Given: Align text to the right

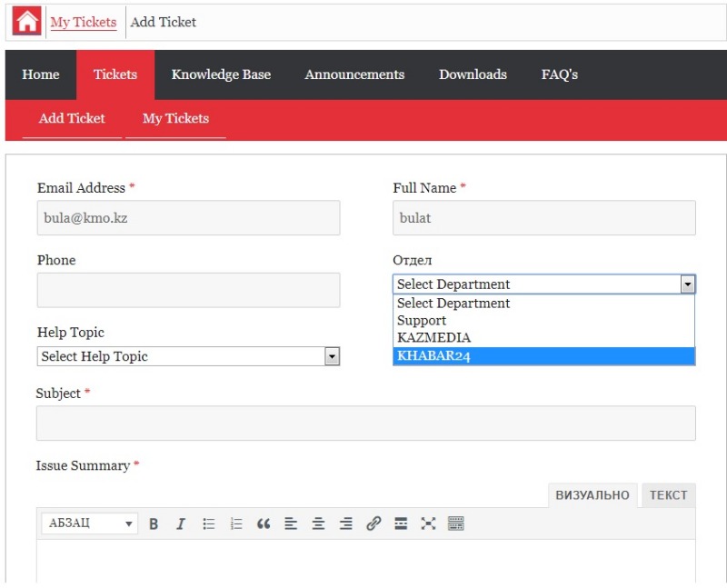Looking at the screenshot, I should coord(345,523).
